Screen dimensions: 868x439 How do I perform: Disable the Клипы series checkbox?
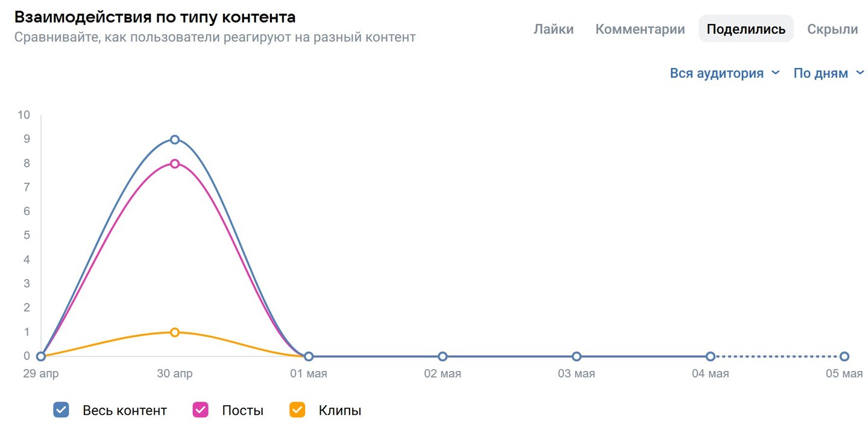click(297, 410)
